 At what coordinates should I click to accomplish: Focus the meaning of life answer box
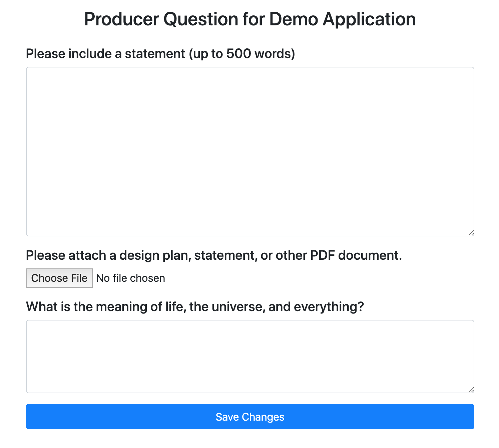[250, 357]
